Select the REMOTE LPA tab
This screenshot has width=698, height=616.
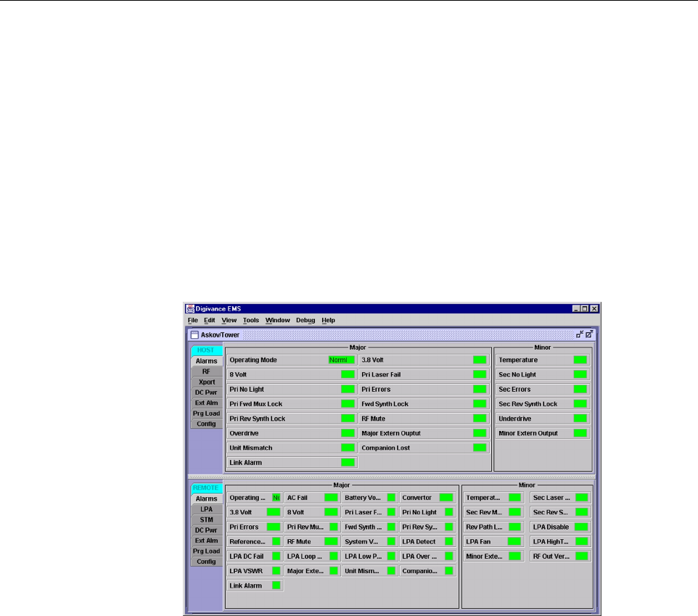(x=207, y=509)
